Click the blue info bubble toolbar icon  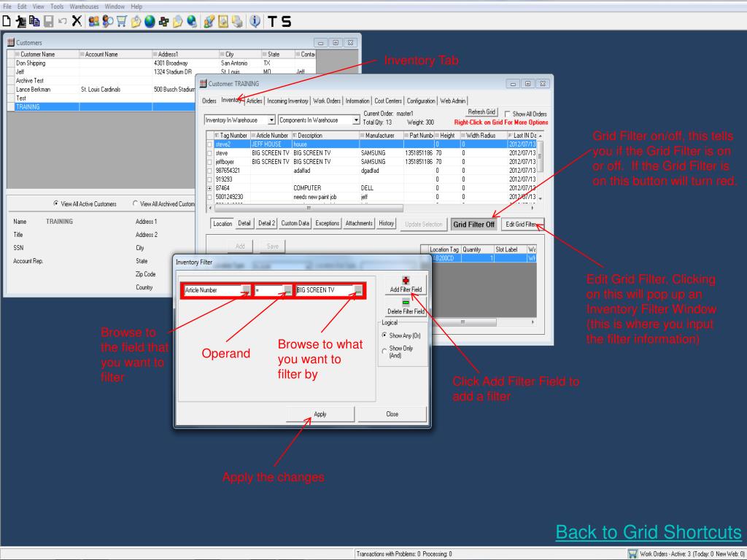tap(255, 21)
